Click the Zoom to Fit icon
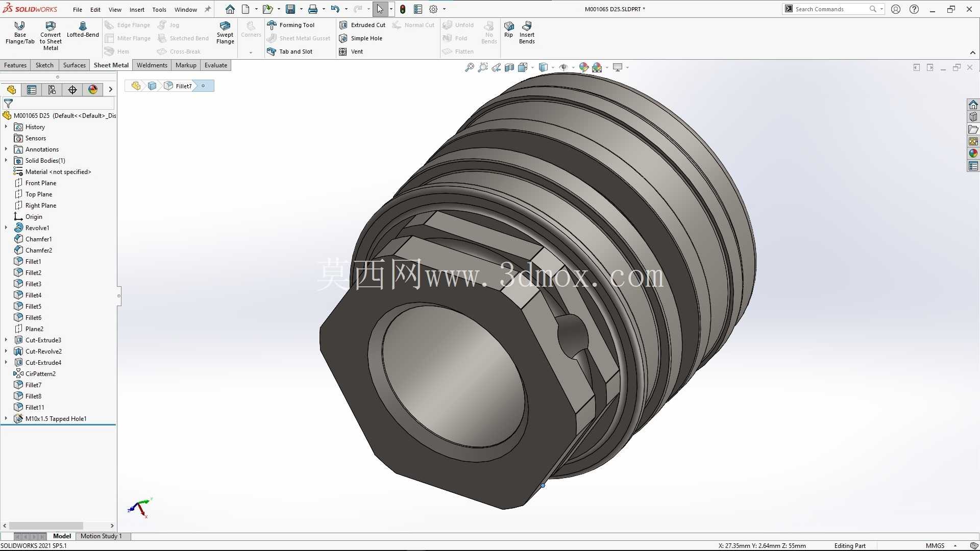This screenshot has height=551, width=980. click(x=470, y=67)
